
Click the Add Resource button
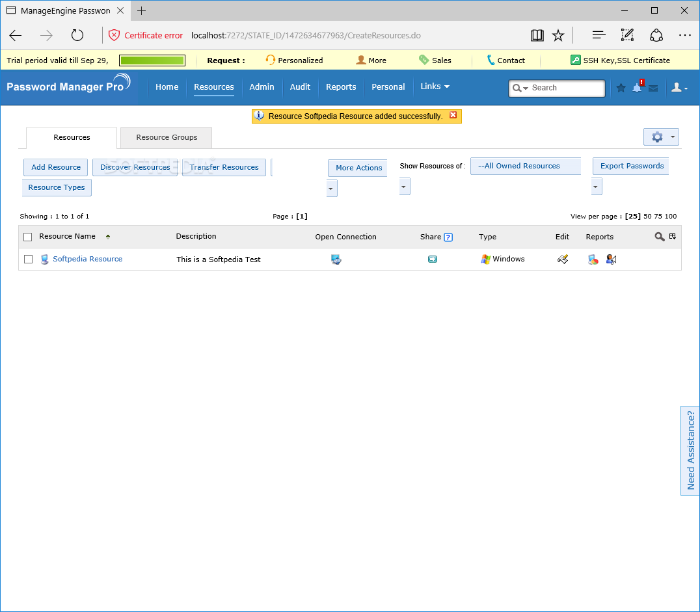[56, 167]
